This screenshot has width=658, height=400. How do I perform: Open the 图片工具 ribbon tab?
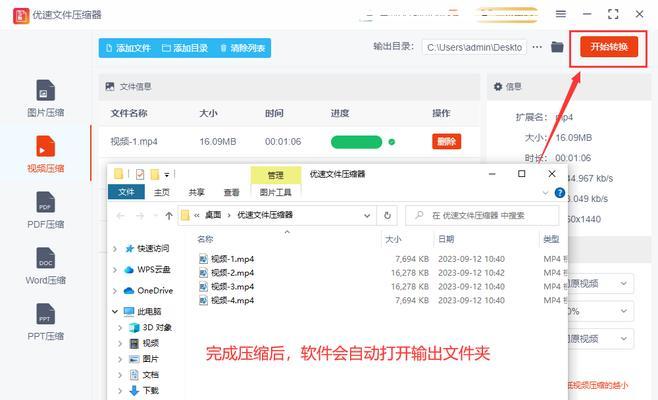point(275,192)
